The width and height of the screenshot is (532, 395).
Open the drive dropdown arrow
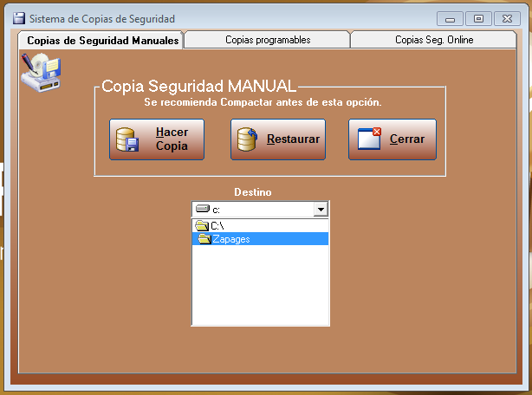(x=321, y=210)
